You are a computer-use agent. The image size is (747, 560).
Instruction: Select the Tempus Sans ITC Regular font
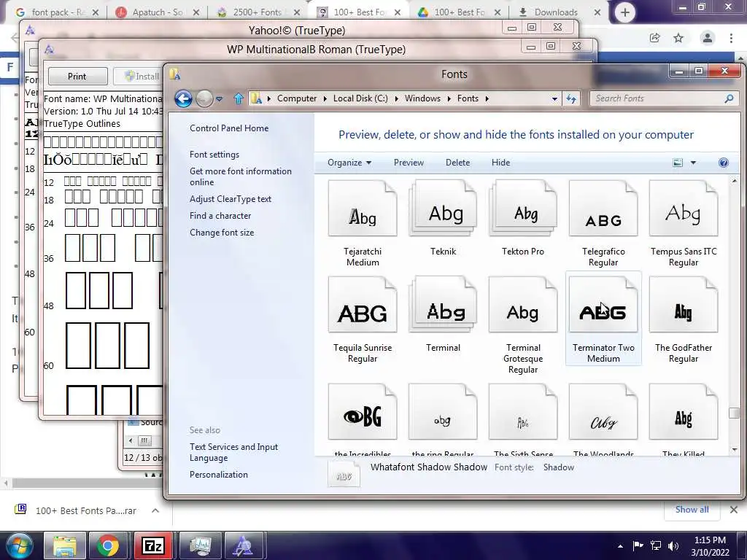[x=683, y=209]
